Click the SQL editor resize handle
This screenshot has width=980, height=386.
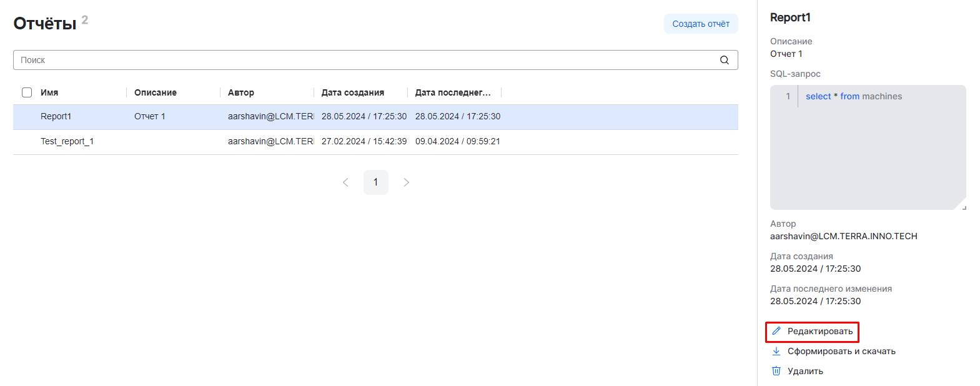point(964,207)
